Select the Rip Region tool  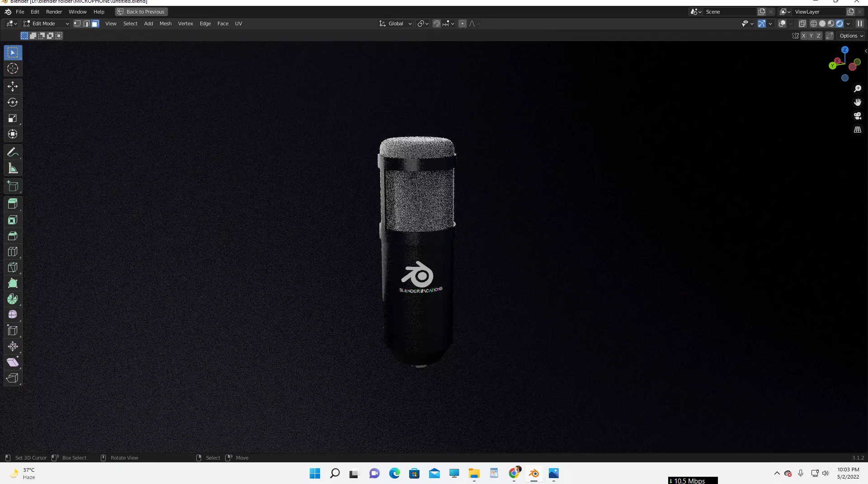13,378
